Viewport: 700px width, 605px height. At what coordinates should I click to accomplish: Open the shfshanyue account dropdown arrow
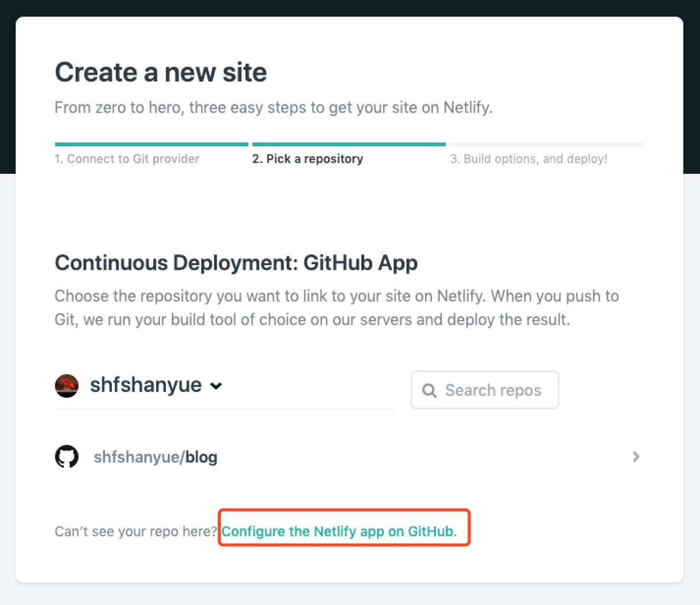[x=216, y=386]
